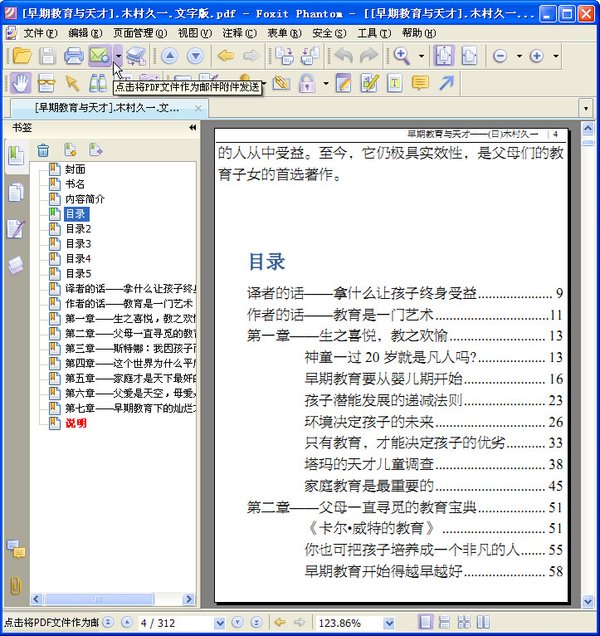
Task: Open the 工具 menu
Action: point(374,33)
